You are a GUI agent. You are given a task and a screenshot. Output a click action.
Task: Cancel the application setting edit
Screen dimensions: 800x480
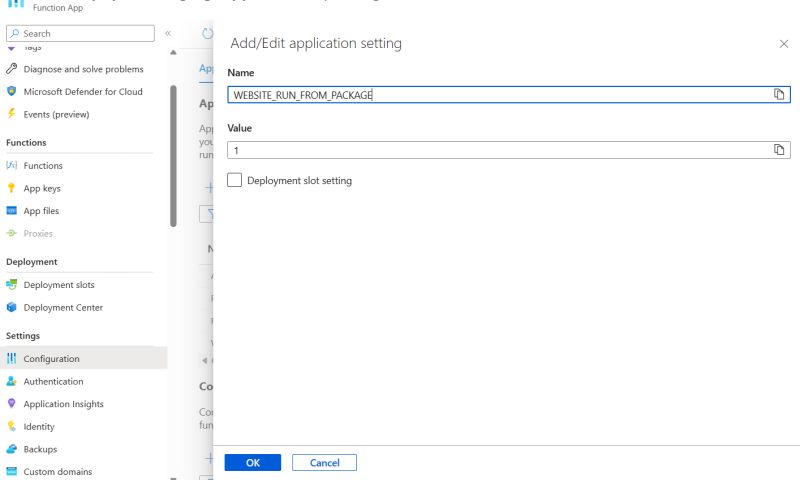tap(324, 463)
